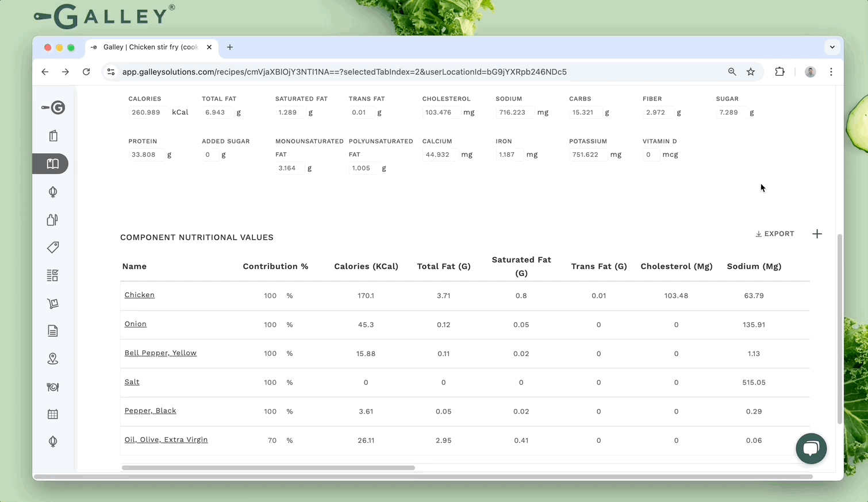Open the price tag icon in sidebar
Screen dimensions: 868x502
click(x=53, y=247)
